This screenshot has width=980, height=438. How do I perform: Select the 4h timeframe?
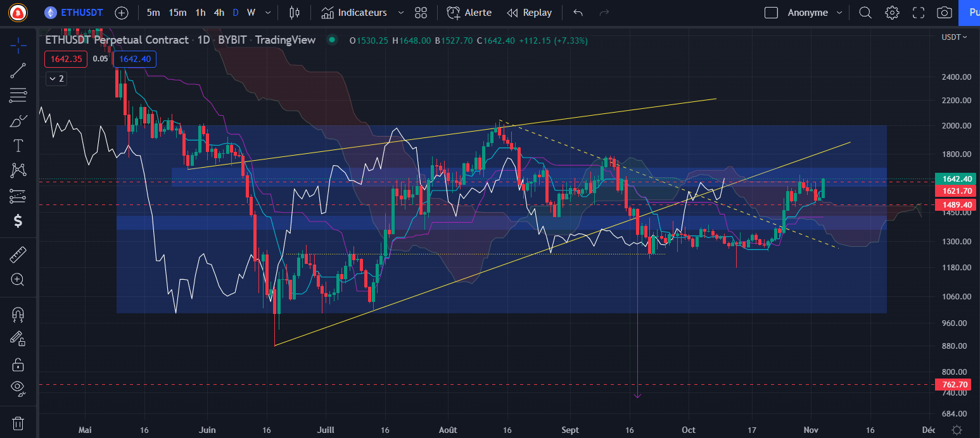coord(219,12)
